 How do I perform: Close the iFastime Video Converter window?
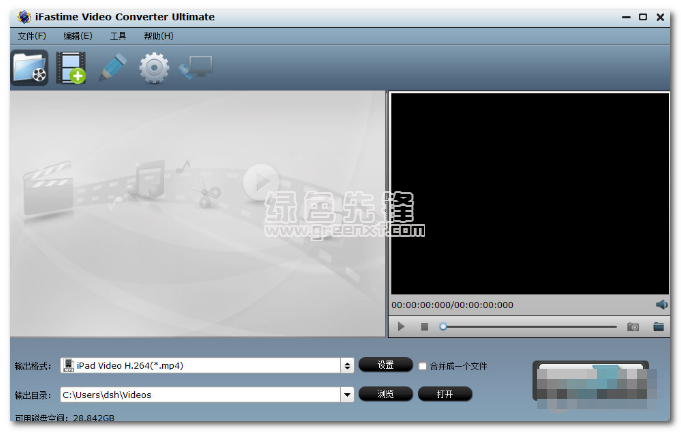point(660,17)
